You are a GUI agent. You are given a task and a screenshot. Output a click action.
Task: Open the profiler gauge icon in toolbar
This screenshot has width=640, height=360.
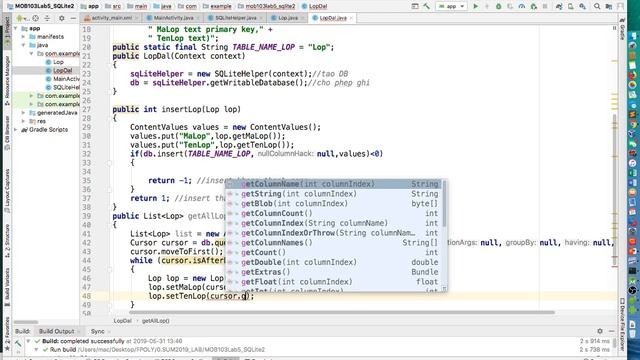coord(522,6)
